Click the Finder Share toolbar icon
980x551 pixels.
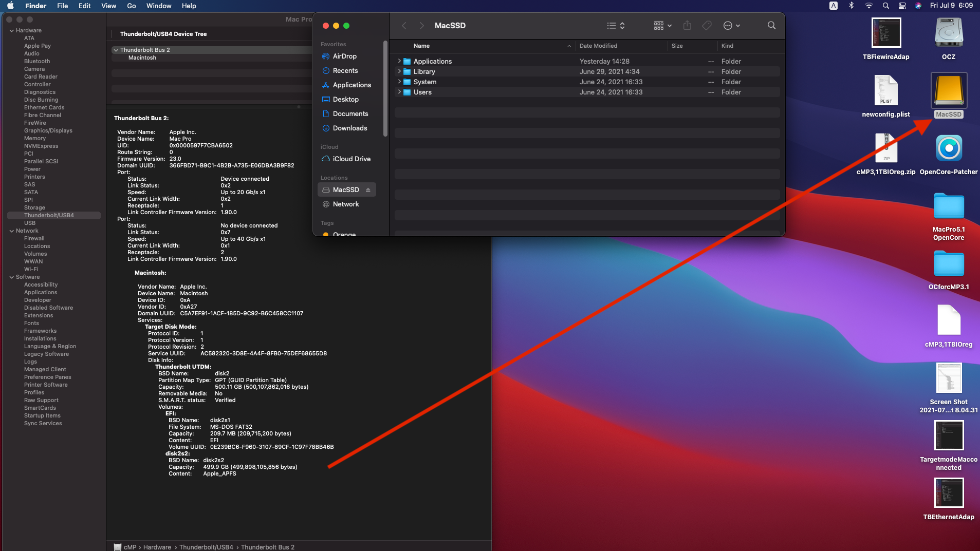pyautogui.click(x=687, y=26)
